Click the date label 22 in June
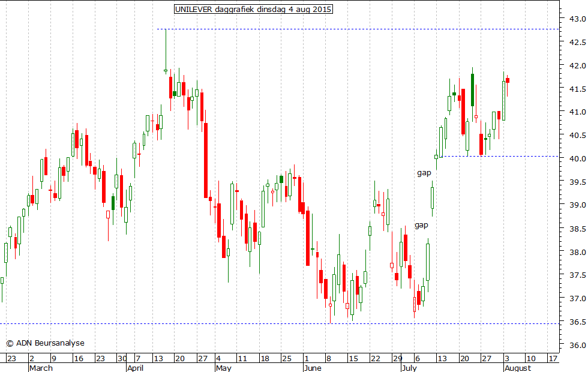The image size is (588, 372). (x=376, y=359)
